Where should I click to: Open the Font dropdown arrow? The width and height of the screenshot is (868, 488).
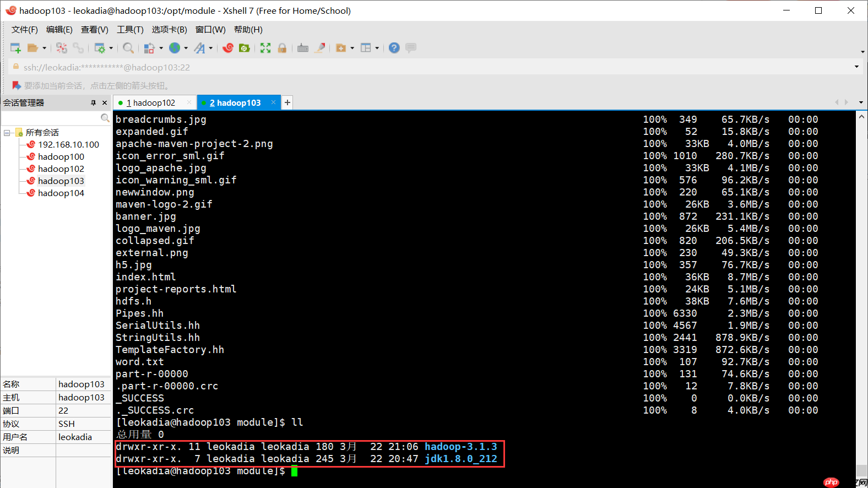(x=211, y=48)
